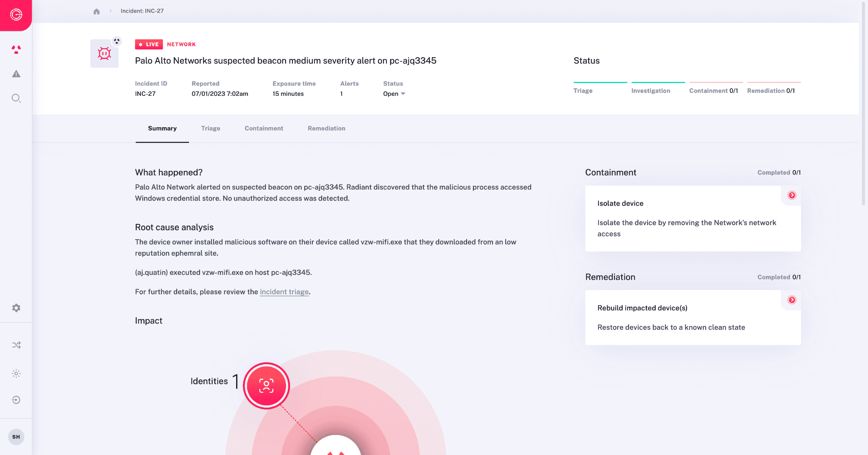Toggle the light theme sun icon
The height and width of the screenshot is (455, 868).
[16, 374]
